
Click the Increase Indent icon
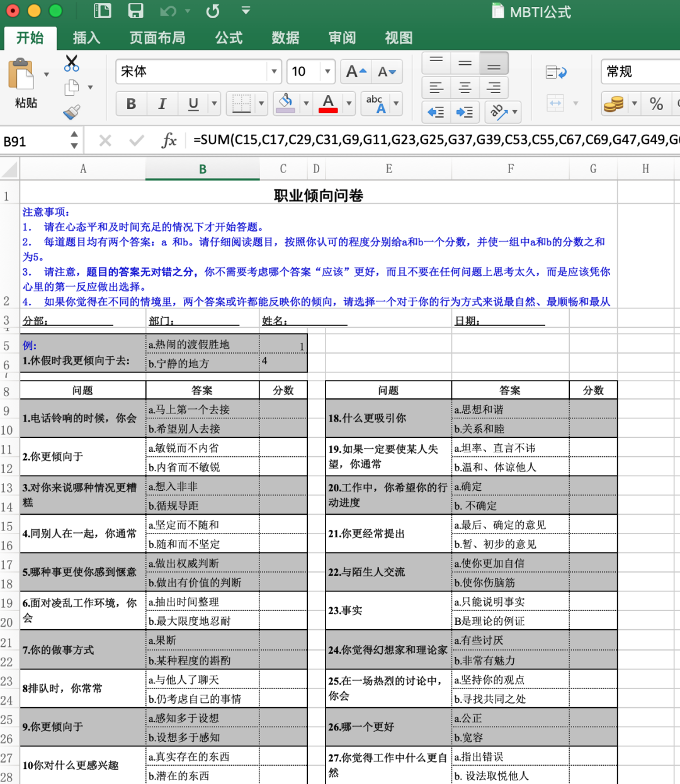tap(465, 112)
